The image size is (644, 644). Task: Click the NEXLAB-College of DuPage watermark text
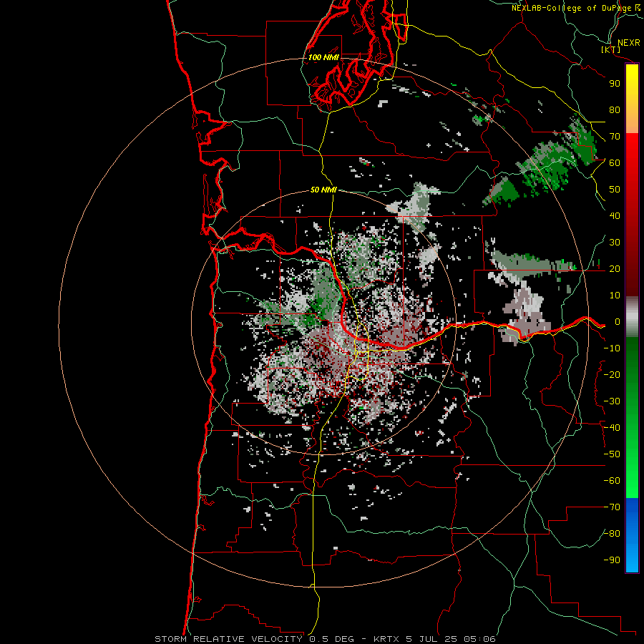pyautogui.click(x=576, y=8)
